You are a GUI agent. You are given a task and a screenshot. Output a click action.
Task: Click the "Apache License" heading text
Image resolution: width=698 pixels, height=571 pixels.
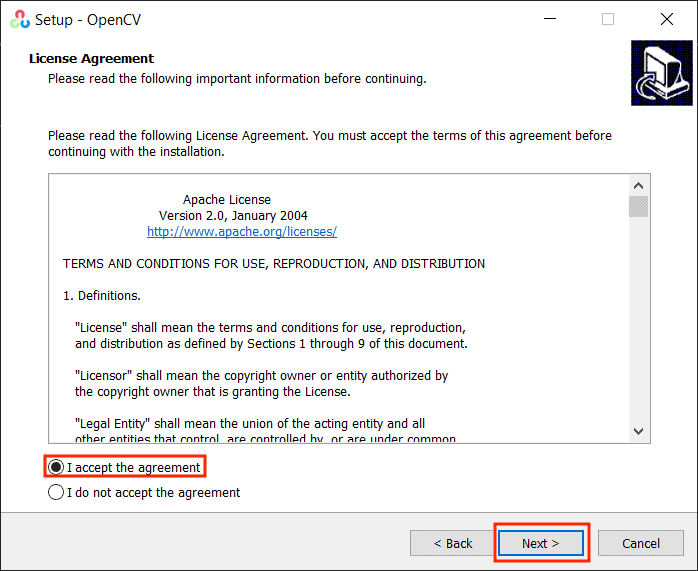pyautogui.click(x=227, y=199)
